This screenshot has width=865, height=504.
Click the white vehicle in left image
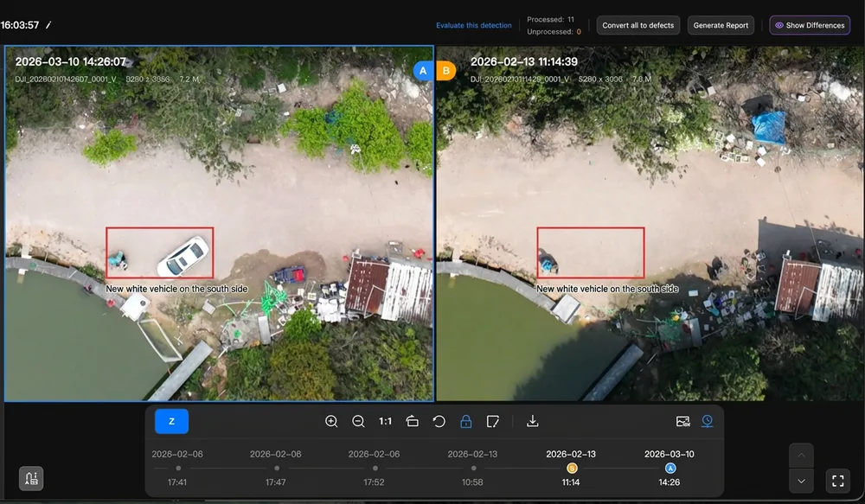click(183, 257)
